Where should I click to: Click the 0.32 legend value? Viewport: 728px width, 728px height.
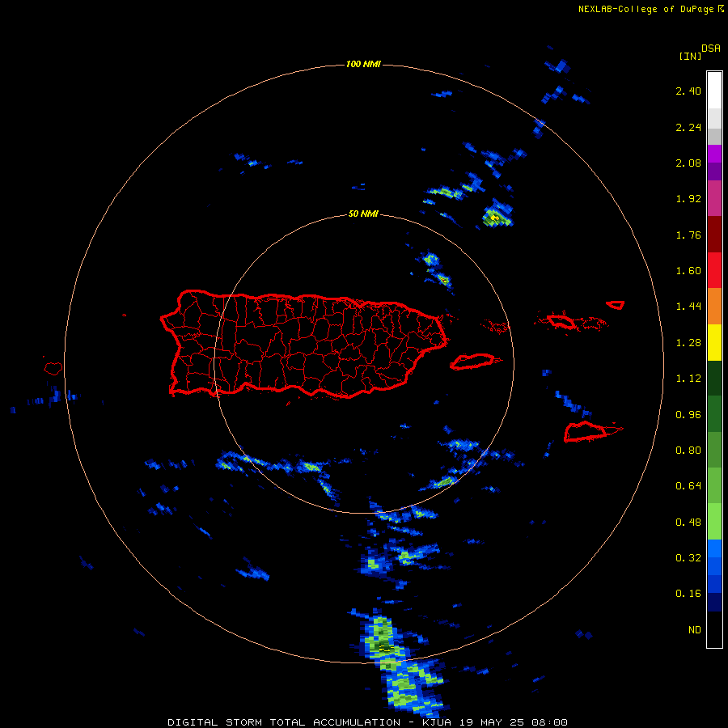[688, 558]
